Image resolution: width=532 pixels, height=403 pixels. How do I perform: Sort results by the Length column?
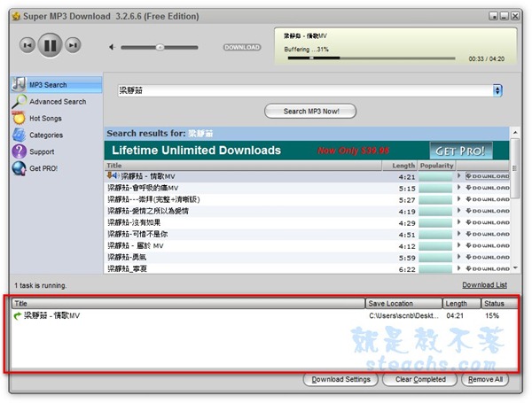[403, 166]
